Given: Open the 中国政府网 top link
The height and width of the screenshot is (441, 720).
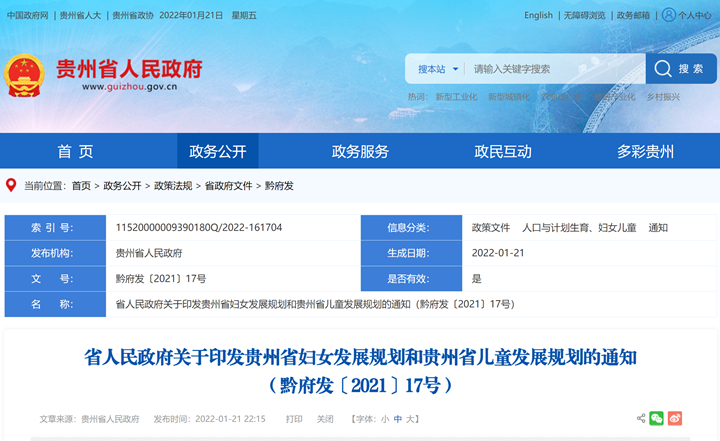Looking at the screenshot, I should pyautogui.click(x=28, y=16).
